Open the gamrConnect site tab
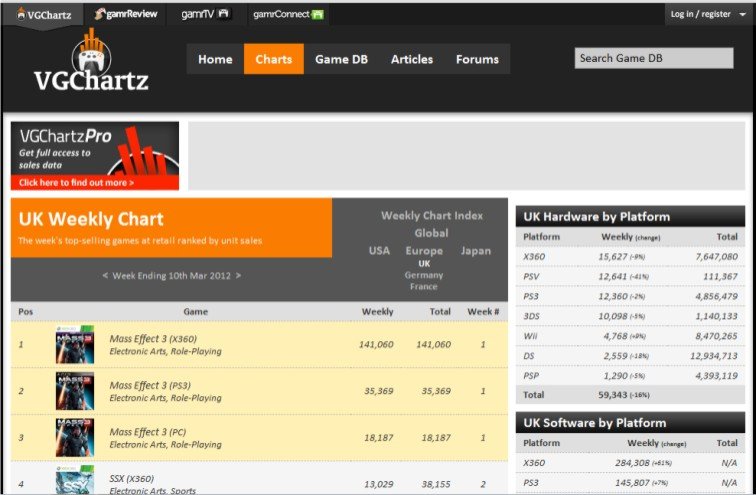The height and width of the screenshot is (495, 756). click(288, 14)
